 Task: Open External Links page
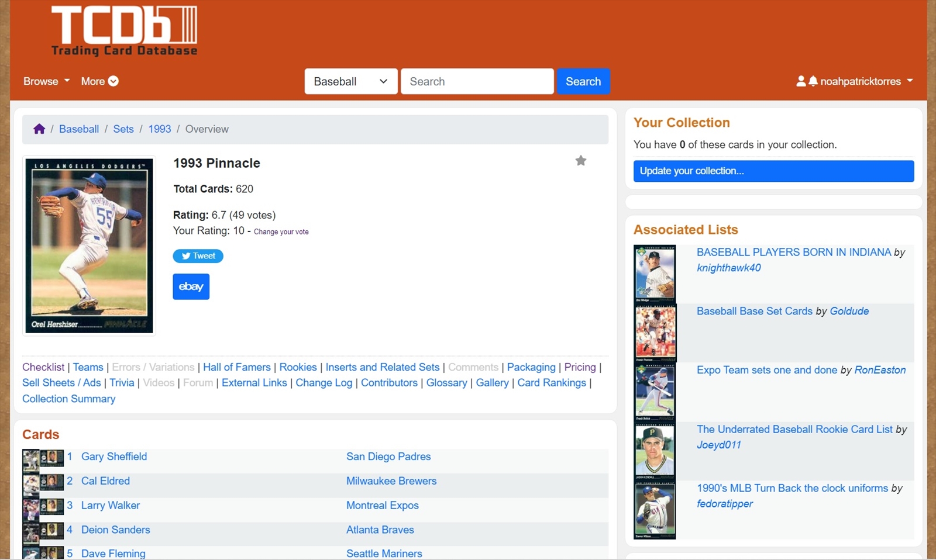[x=254, y=383]
